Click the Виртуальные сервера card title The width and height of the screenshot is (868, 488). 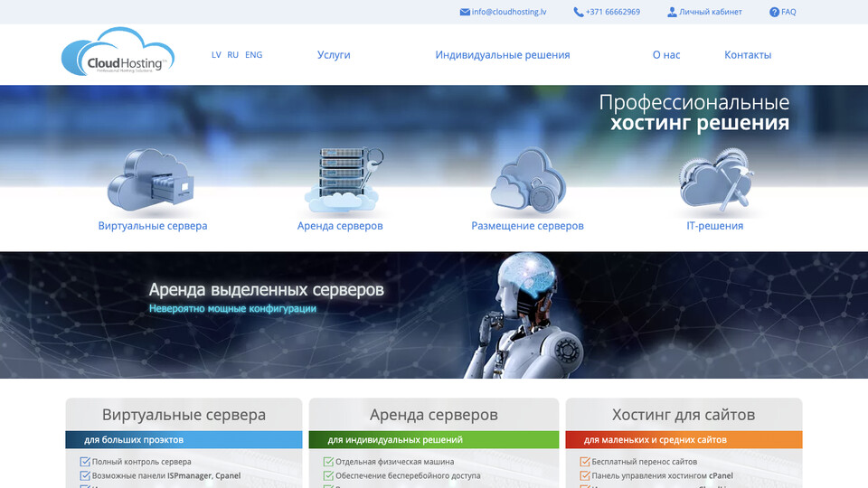point(184,415)
